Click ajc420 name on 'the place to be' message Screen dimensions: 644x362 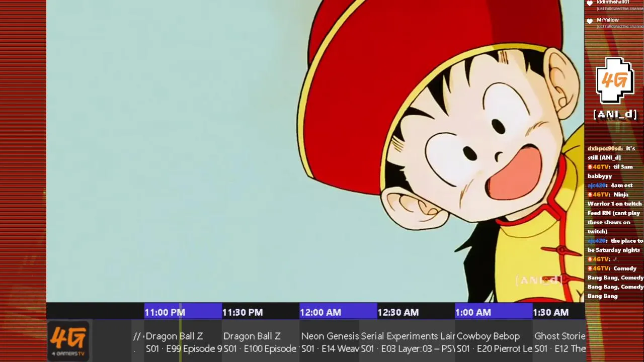coord(597,241)
